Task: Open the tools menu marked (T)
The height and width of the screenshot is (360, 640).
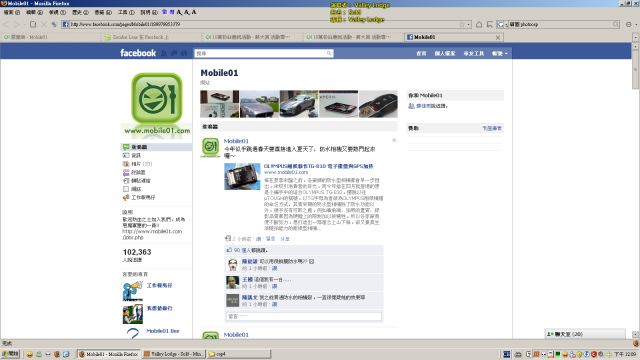Action: [126, 12]
